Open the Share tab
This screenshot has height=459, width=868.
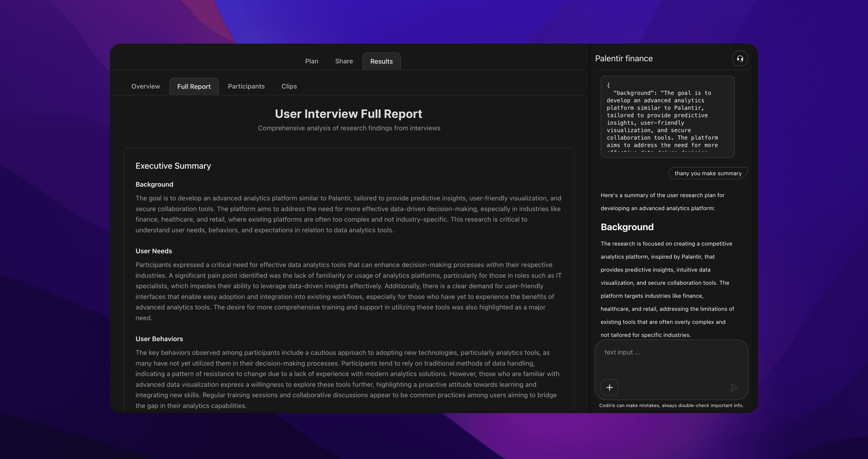tap(344, 61)
